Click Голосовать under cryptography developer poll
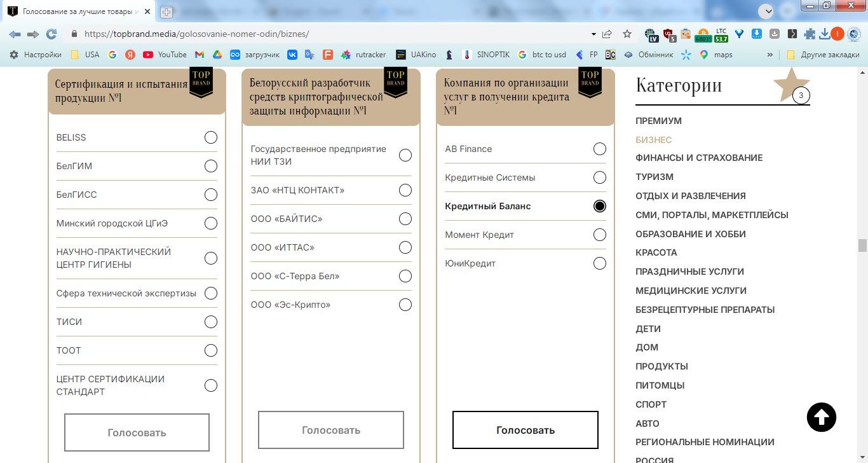 coord(331,430)
